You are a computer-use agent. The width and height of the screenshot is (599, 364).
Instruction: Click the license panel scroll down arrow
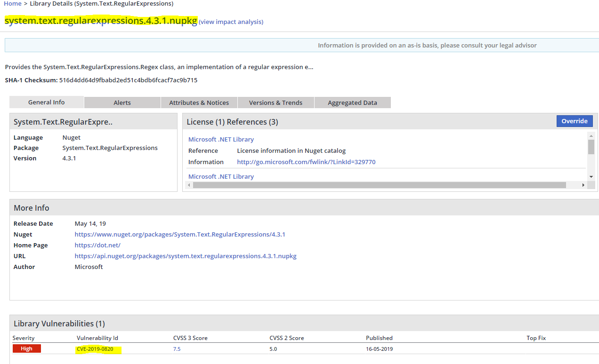pos(591,177)
